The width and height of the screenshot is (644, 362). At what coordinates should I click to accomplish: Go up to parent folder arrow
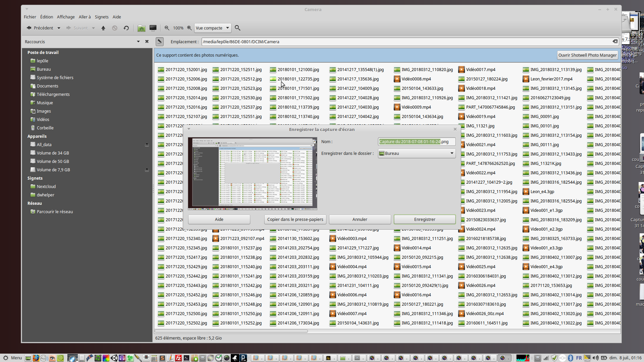click(103, 28)
